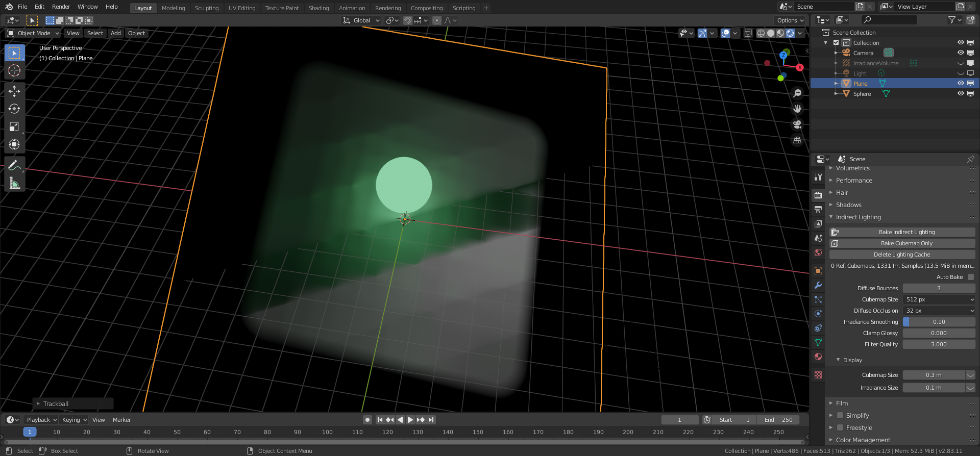Open the Object Mode dropdown
This screenshot has width=980, height=456.
click(x=33, y=33)
